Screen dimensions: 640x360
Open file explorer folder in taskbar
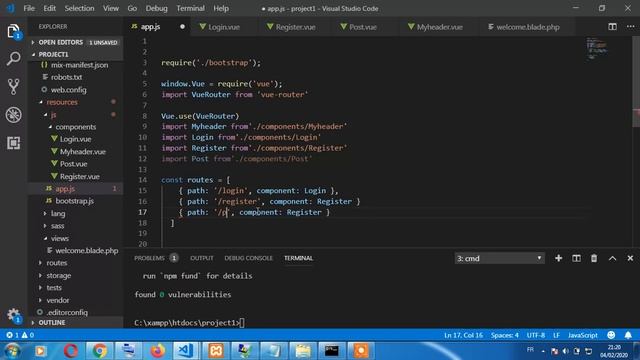click(303, 351)
